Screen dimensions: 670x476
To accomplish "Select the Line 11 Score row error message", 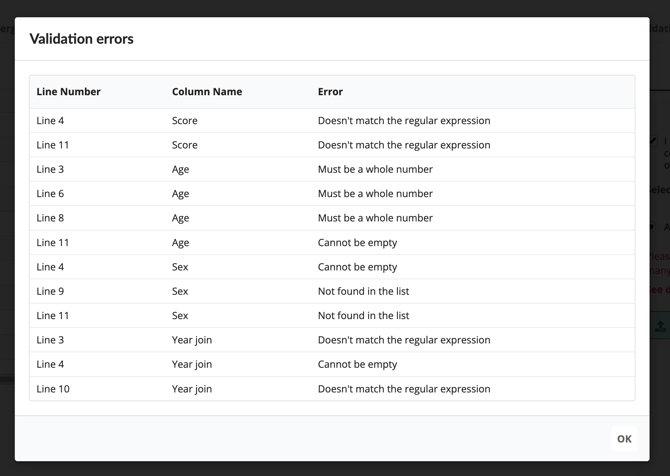I will 404,145.
